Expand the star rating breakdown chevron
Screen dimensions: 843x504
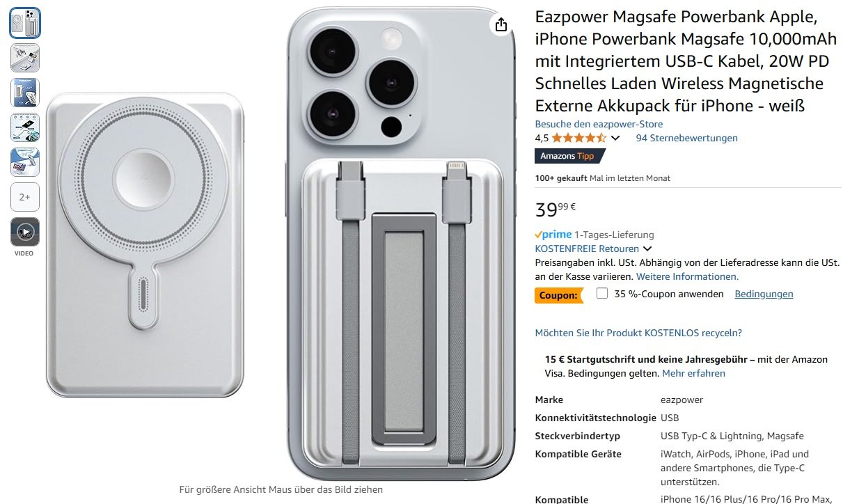615,138
